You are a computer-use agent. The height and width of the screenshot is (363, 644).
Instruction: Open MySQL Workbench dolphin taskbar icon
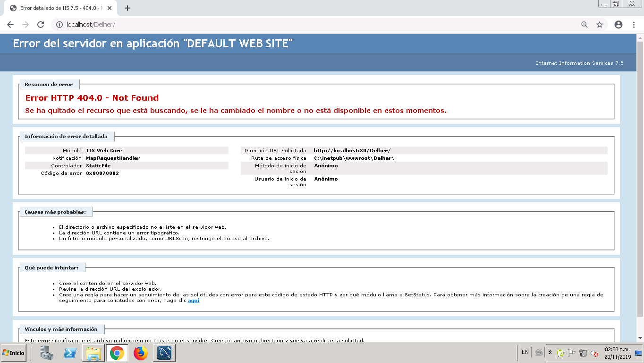164,353
